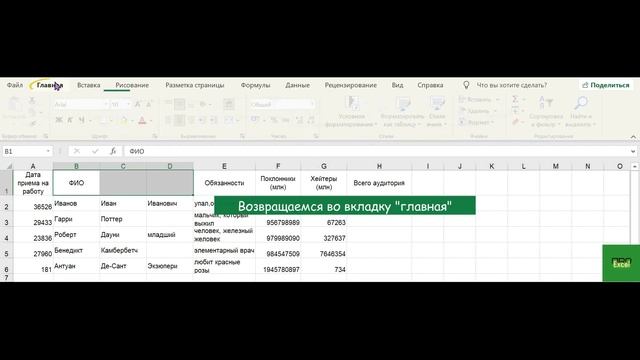Collapse the ribbon with the caret
640x360 pixels.
point(633,137)
